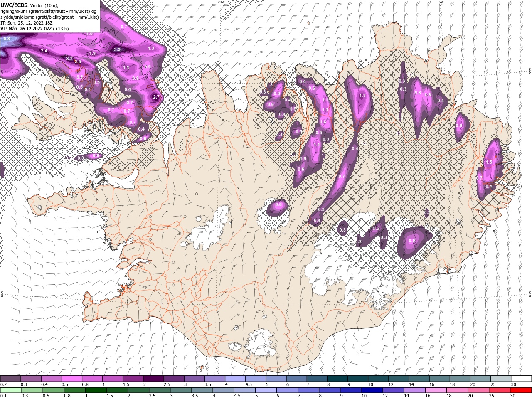Select the bright pink snow swatch from 0.5 to 0.8
The width and height of the screenshot is (532, 399).
[x=71, y=379]
